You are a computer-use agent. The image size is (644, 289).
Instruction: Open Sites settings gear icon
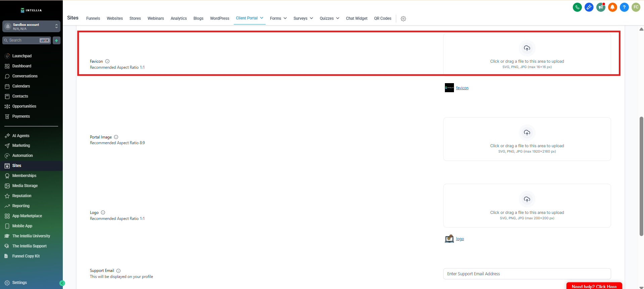click(403, 19)
